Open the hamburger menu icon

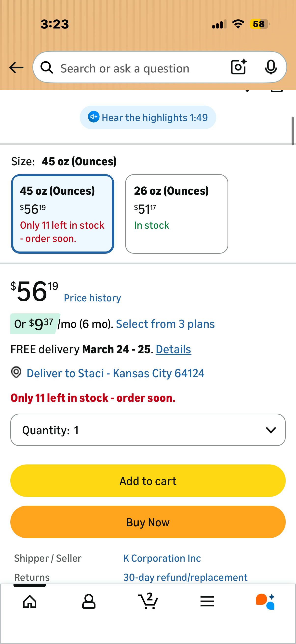coord(207,601)
